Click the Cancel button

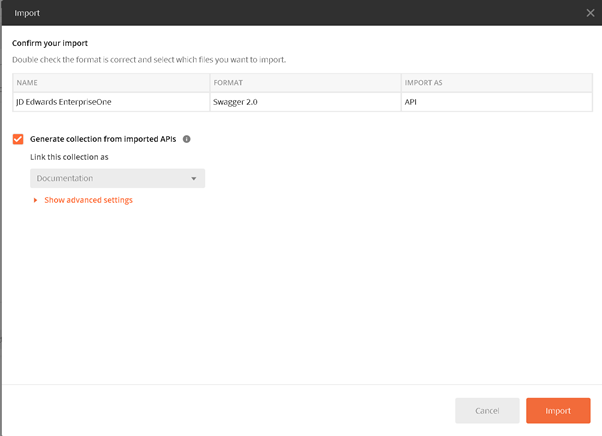pyautogui.click(x=487, y=411)
